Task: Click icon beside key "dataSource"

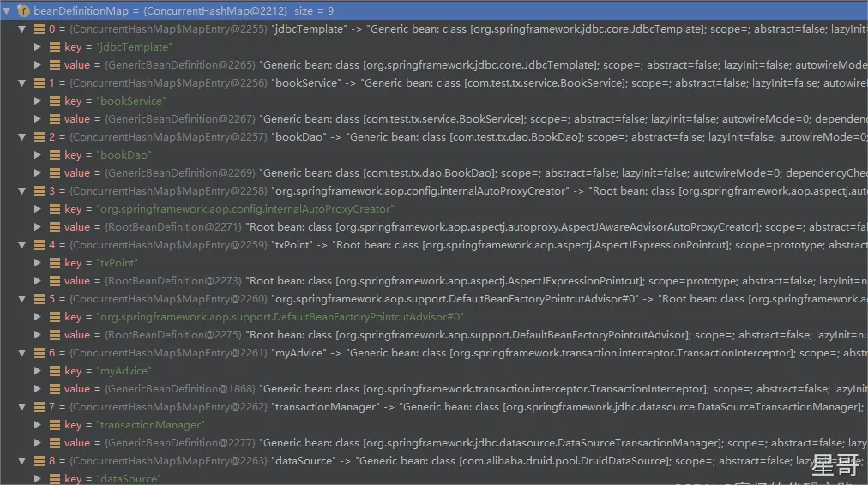Action: (53, 479)
